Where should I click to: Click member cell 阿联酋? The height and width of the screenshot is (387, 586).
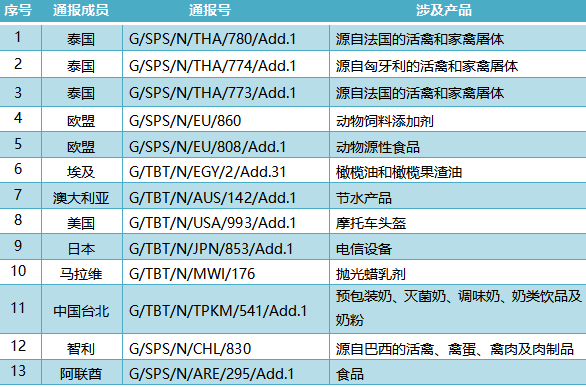(81, 374)
